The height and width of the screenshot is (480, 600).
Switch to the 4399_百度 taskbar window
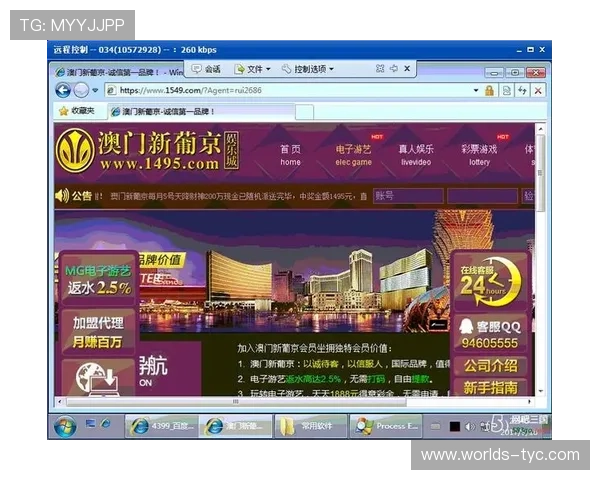(x=161, y=426)
